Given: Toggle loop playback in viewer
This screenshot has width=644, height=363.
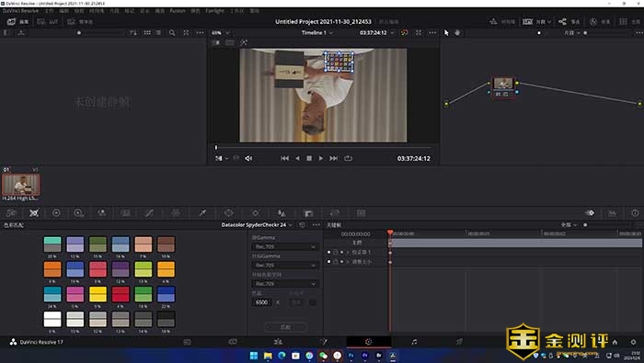Looking at the screenshot, I should tap(349, 158).
